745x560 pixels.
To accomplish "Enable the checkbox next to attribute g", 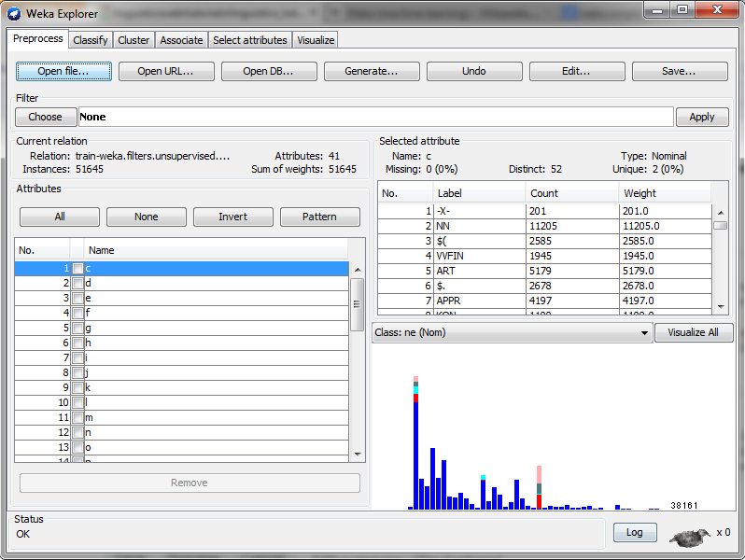I will click(78, 328).
